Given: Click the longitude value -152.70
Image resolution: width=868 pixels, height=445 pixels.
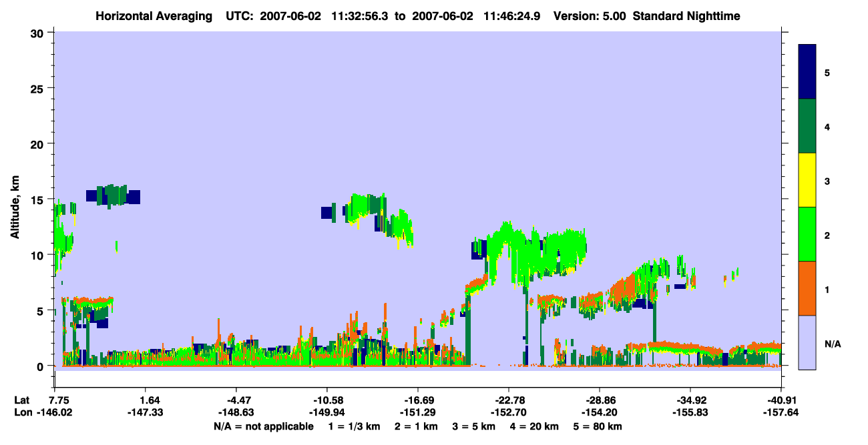Looking at the screenshot, I should coord(509,412).
